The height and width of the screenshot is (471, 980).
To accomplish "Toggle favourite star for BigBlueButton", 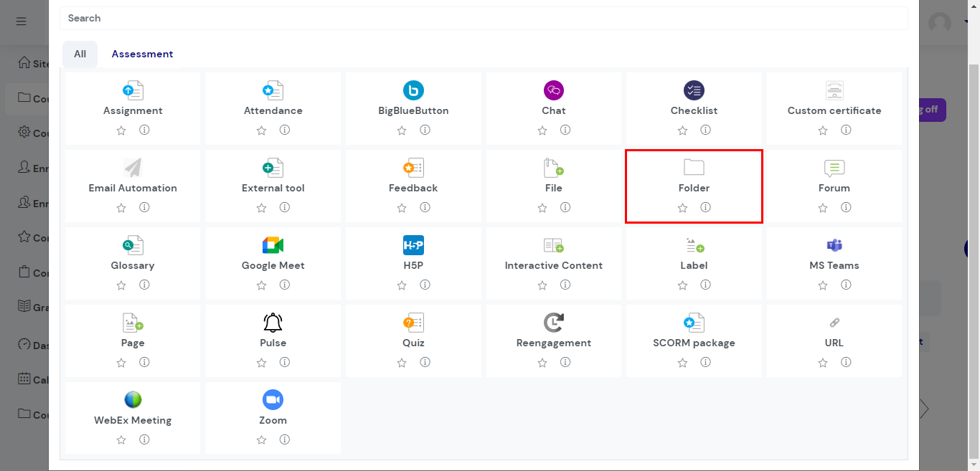I will point(402,130).
